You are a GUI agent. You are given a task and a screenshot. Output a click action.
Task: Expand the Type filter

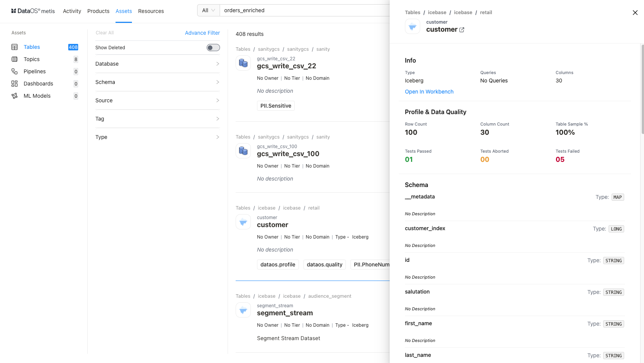[x=157, y=137]
